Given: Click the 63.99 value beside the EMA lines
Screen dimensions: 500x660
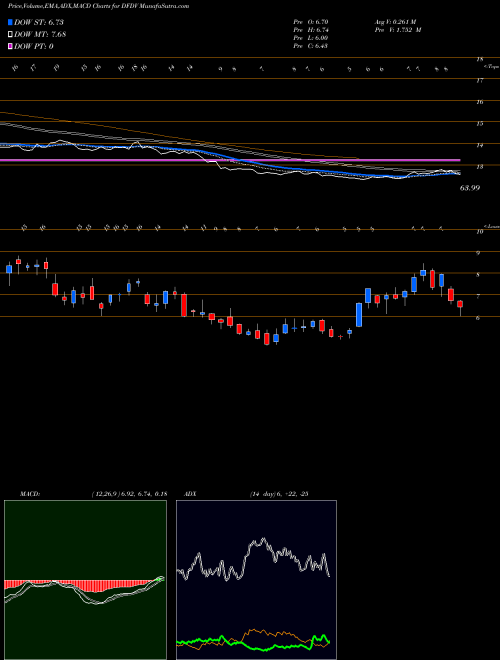Looking at the screenshot, I should coord(470,188).
